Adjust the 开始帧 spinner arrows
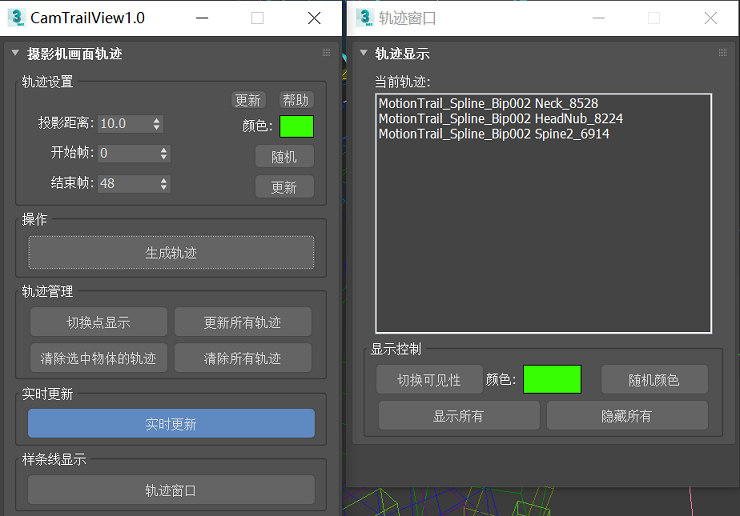Screen dimensions: 740x516 (164, 154)
